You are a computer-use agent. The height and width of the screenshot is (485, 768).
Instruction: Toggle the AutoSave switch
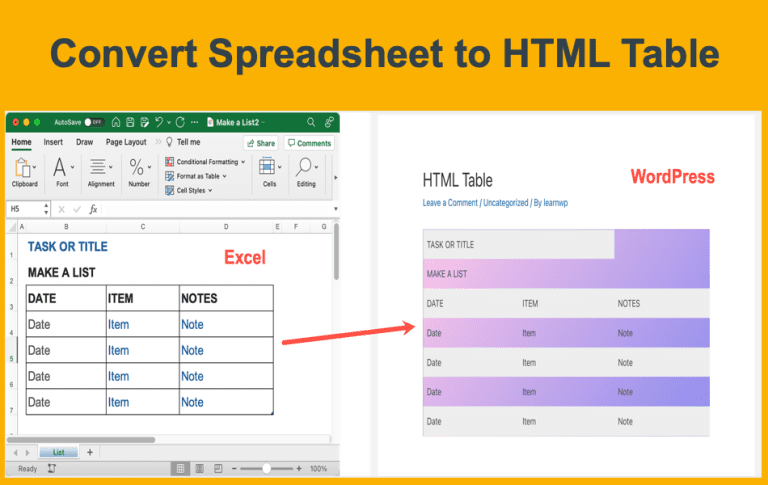[x=94, y=122]
